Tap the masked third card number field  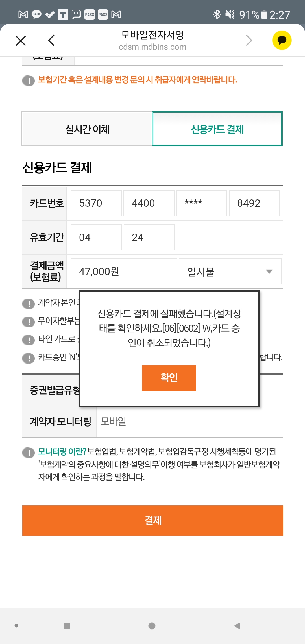click(201, 203)
